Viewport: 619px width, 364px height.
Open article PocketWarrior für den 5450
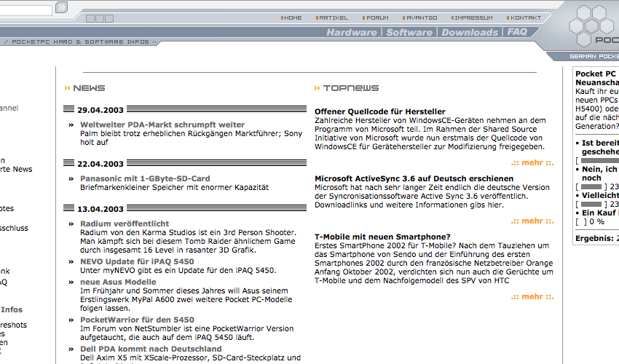tap(137, 320)
